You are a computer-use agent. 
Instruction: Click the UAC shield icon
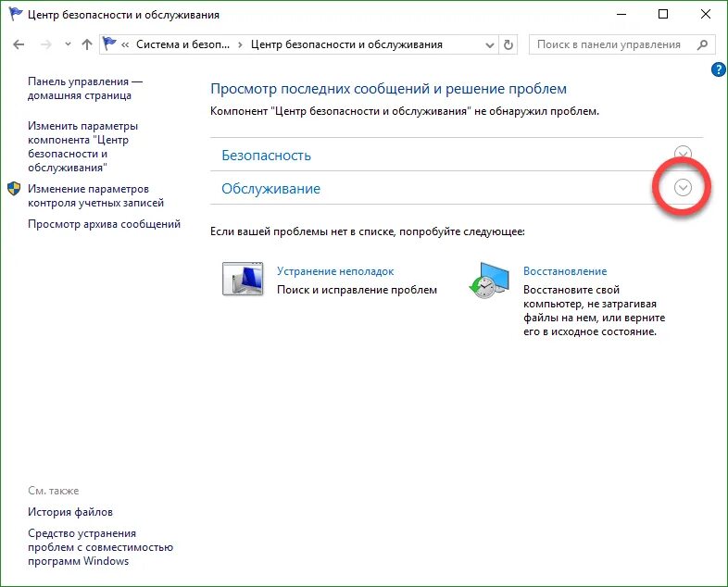(14, 188)
